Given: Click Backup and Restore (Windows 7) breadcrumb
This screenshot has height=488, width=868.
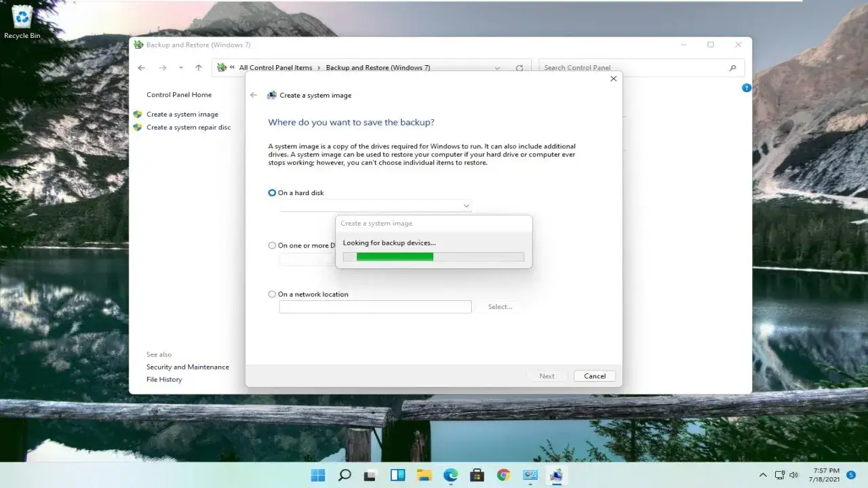Looking at the screenshot, I should click(378, 68).
